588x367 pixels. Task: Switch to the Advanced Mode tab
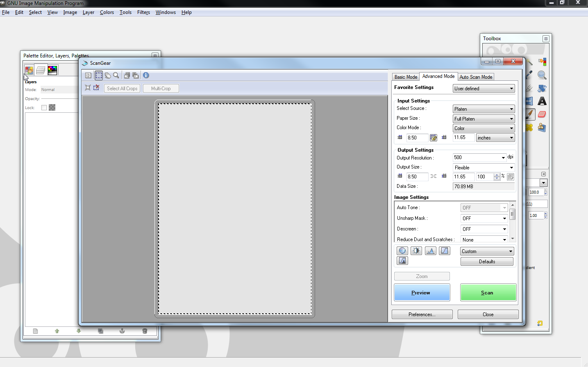click(438, 76)
